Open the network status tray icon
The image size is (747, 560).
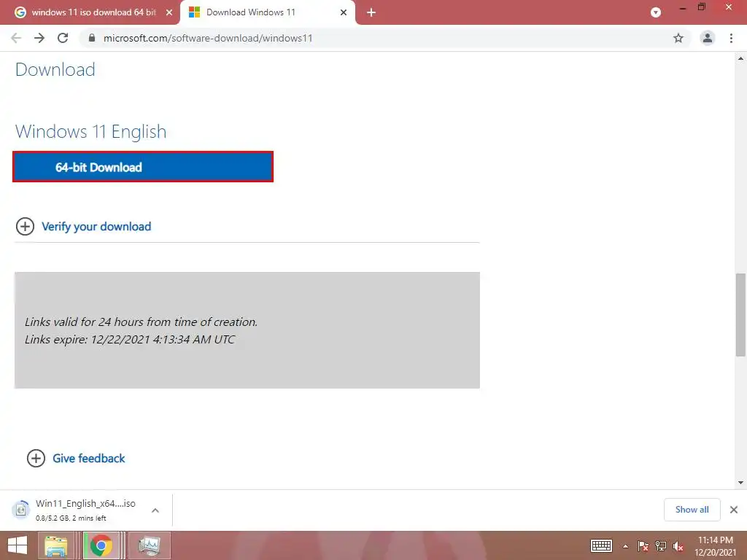pyautogui.click(x=660, y=546)
